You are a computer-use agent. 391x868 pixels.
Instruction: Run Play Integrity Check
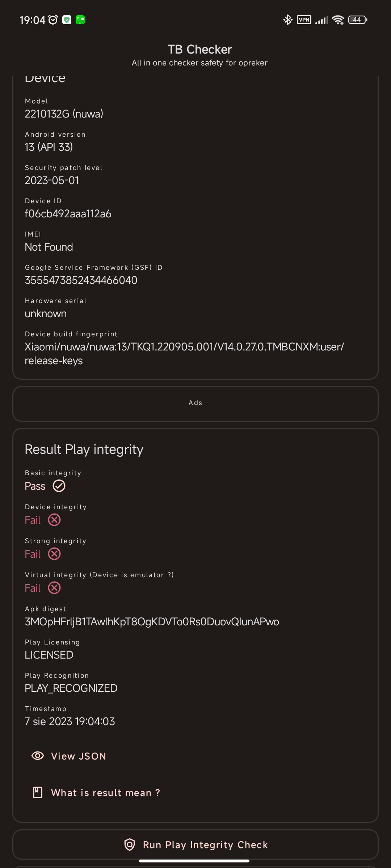coord(195,844)
